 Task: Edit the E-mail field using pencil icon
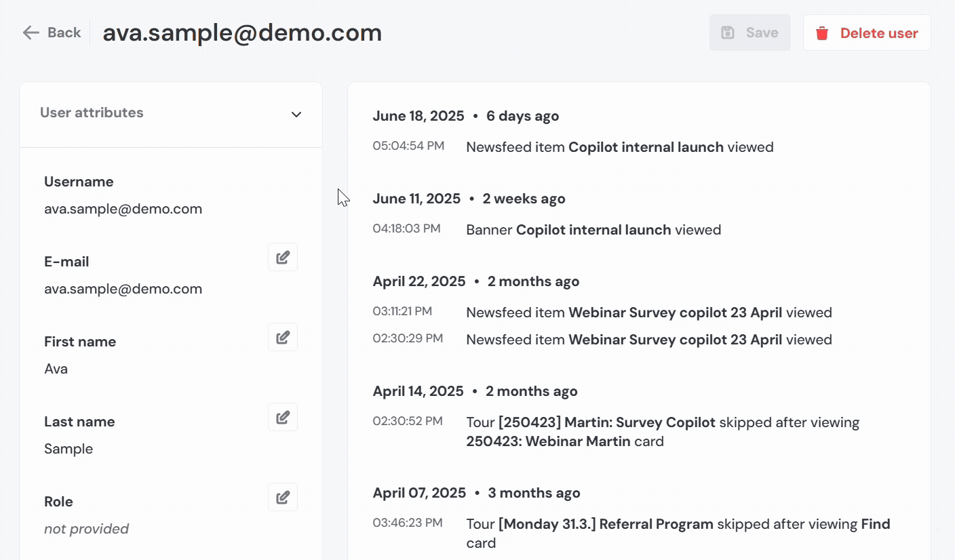(283, 258)
